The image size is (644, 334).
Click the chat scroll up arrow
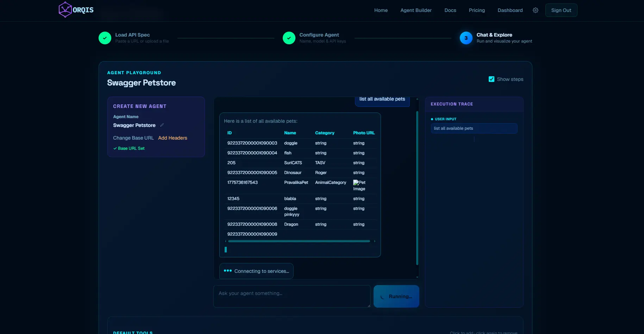click(417, 99)
